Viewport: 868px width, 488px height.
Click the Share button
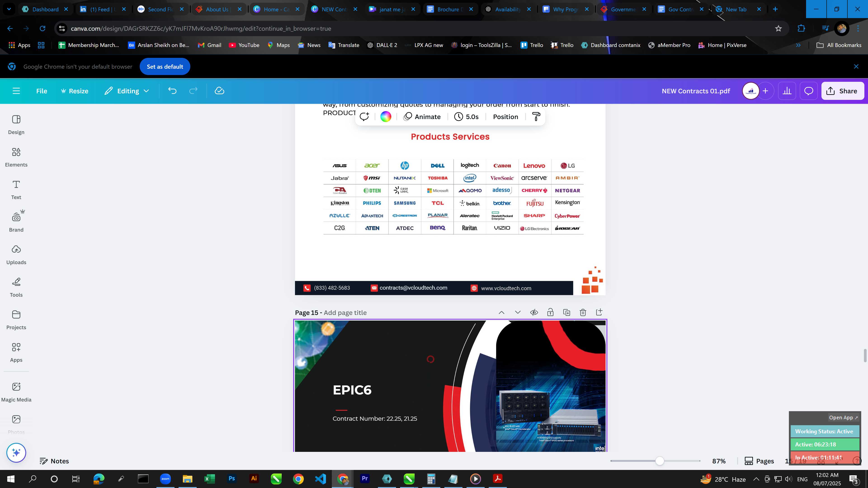coord(842,91)
